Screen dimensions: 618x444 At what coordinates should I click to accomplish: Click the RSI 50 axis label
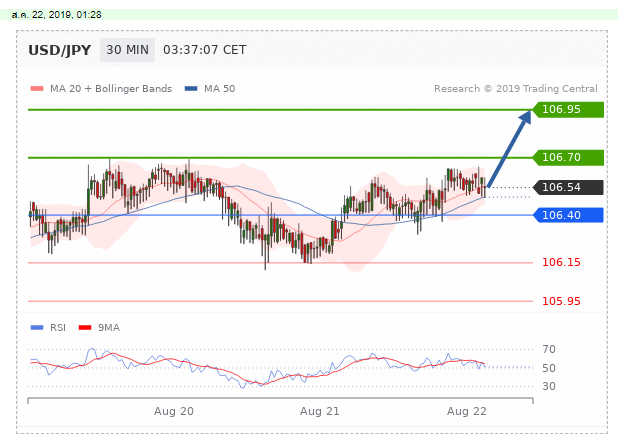[x=549, y=368]
